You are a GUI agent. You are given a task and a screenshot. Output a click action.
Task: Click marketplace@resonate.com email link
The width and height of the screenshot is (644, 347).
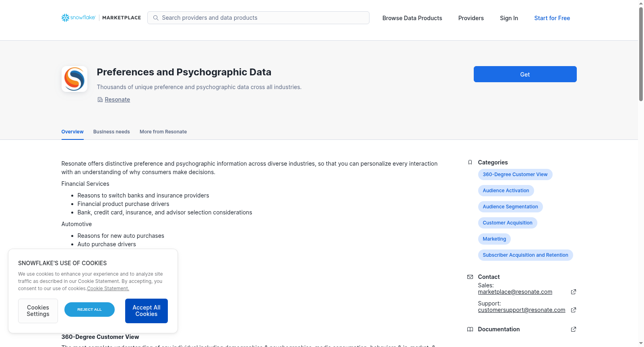click(515, 292)
